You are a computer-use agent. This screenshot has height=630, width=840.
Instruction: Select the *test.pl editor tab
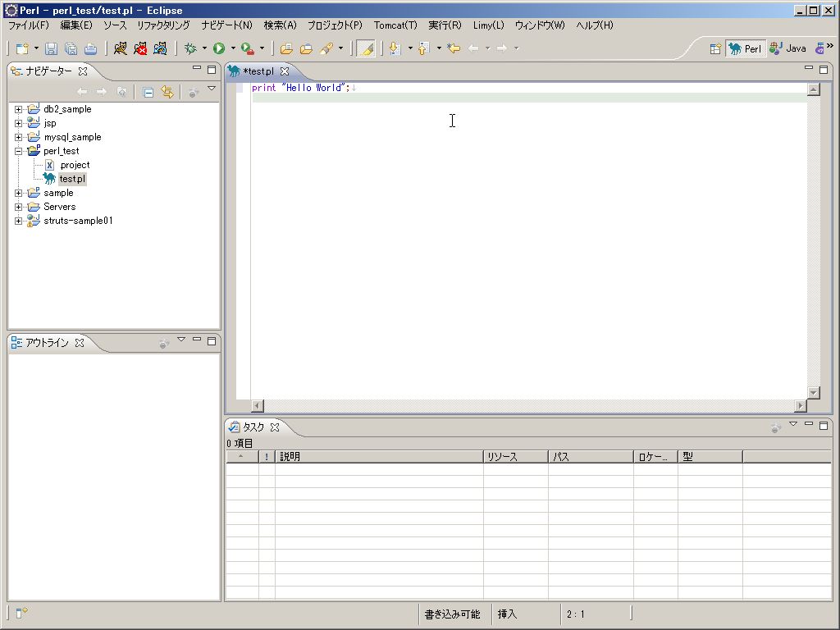click(x=258, y=71)
